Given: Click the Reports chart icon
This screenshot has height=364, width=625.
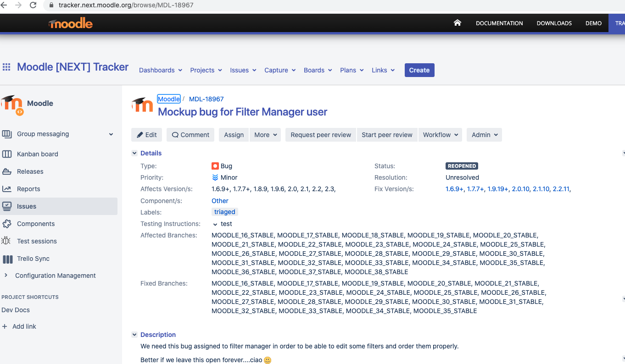Looking at the screenshot, I should (x=7, y=189).
